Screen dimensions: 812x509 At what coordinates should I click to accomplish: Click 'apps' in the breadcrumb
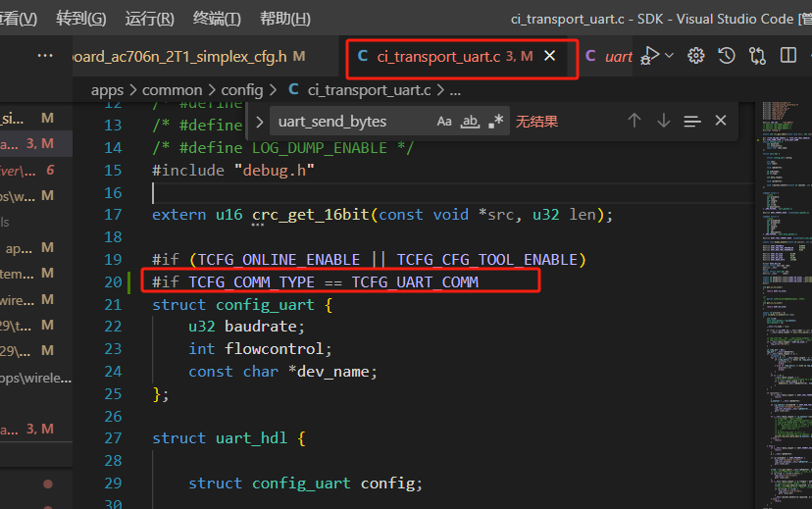(x=107, y=90)
